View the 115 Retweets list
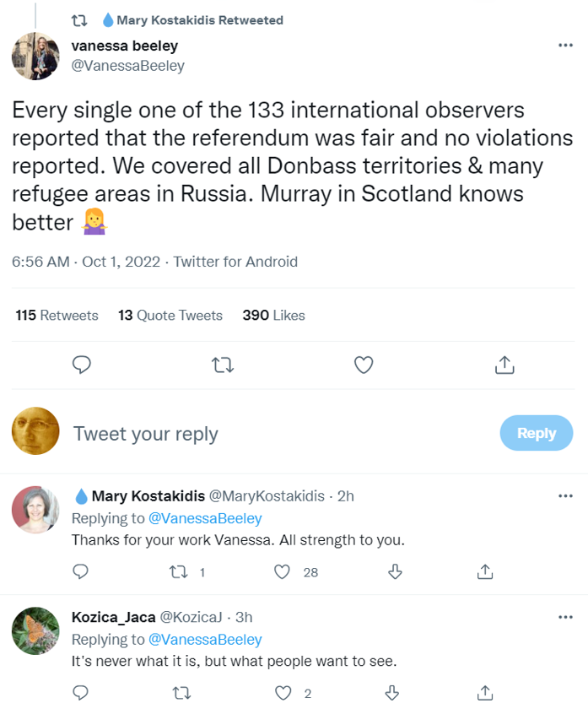 (57, 315)
